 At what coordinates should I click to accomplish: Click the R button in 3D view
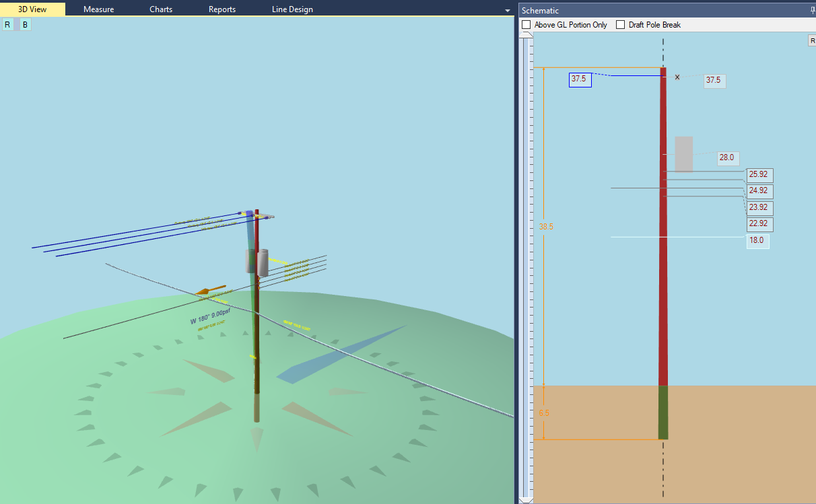[x=7, y=25]
